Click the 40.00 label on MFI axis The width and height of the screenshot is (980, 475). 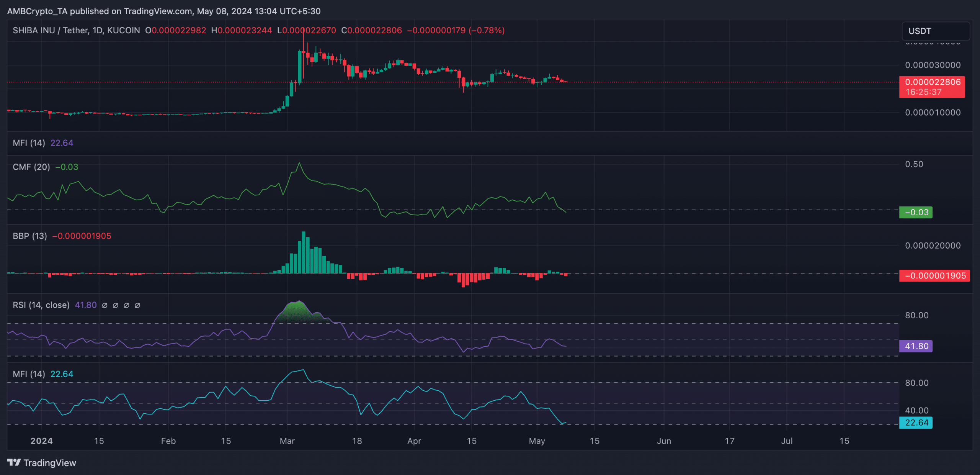coord(916,410)
